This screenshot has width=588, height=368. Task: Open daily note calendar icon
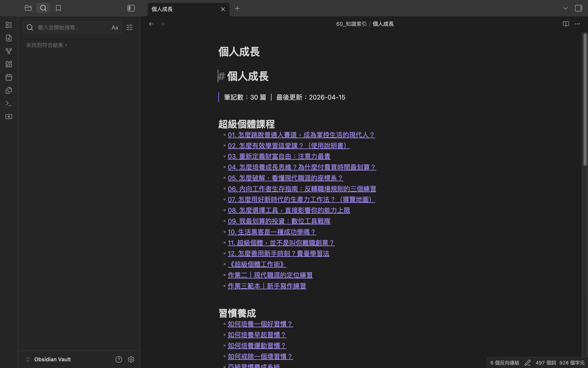pos(9,77)
